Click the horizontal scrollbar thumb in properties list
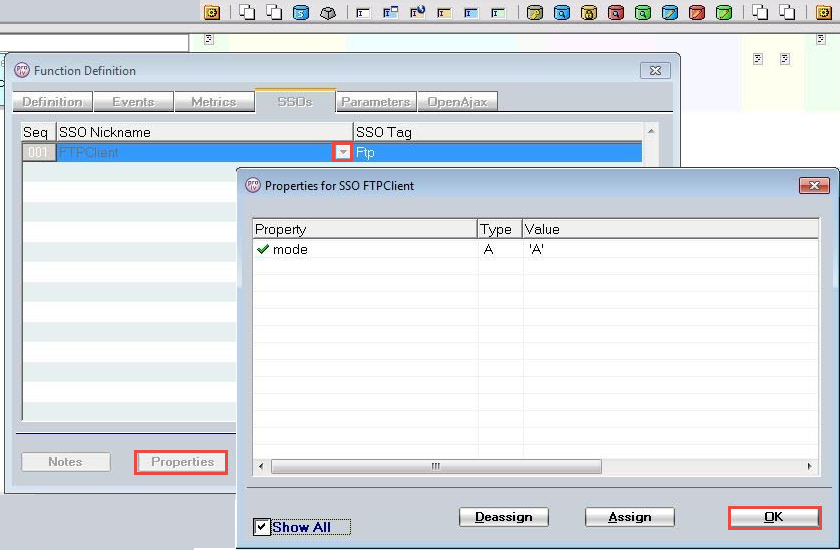Image resolution: width=840 pixels, height=550 pixels. pos(436,466)
